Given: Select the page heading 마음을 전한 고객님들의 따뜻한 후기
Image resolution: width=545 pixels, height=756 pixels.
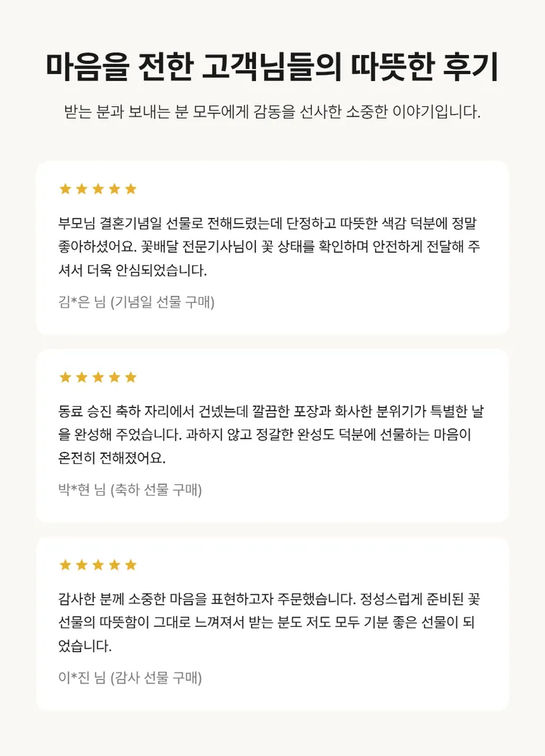Looking at the screenshot, I should [x=272, y=67].
